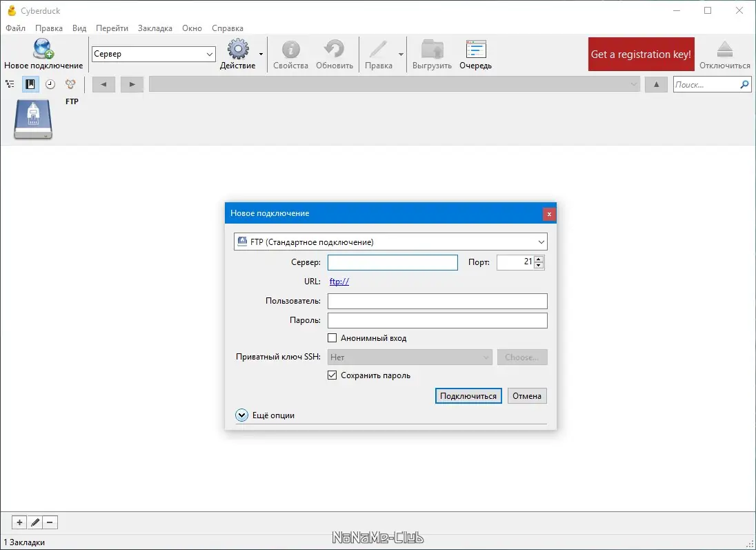The width and height of the screenshot is (756, 550).
Task: Uncheck the Сохранить пароль checkbox
Action: (332, 375)
